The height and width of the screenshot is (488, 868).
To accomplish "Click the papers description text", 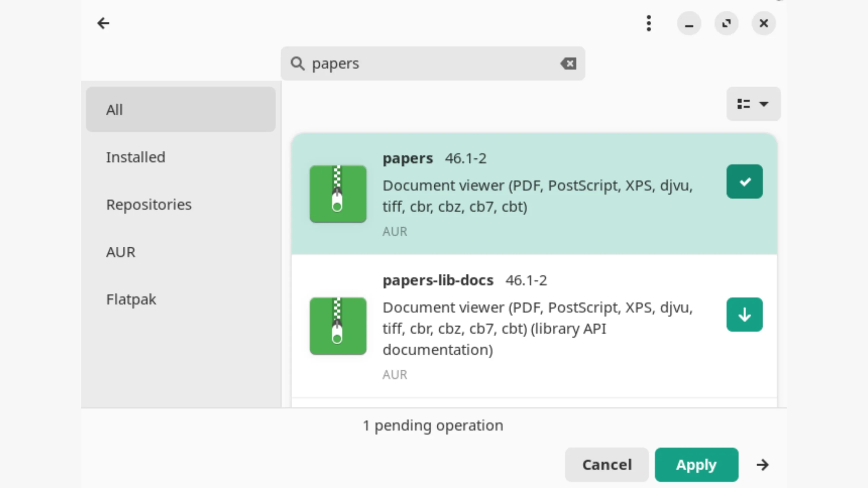I will (x=538, y=196).
